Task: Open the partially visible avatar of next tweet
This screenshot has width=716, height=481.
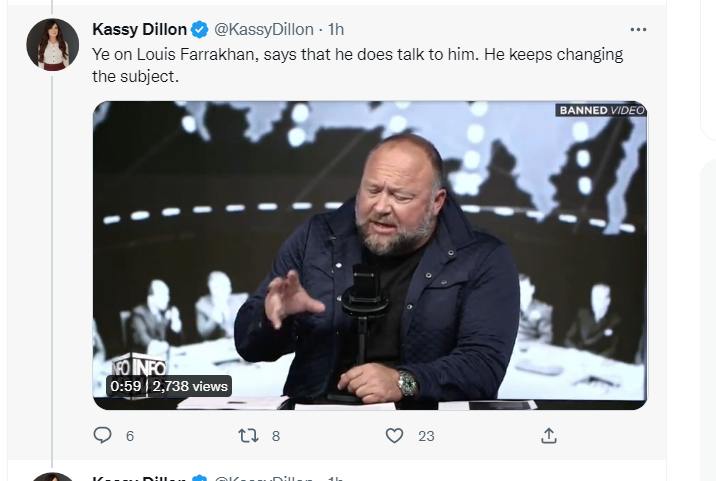Action: click(x=53, y=477)
